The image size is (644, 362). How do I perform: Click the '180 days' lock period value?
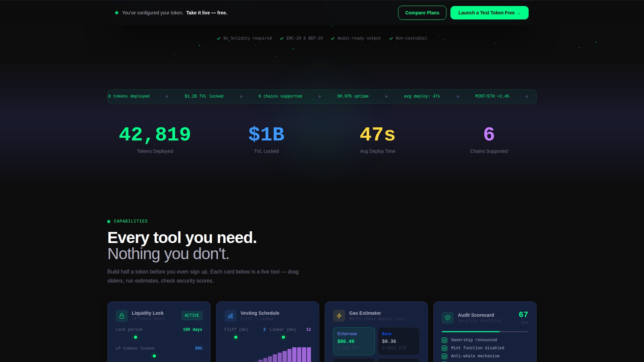tap(193, 330)
